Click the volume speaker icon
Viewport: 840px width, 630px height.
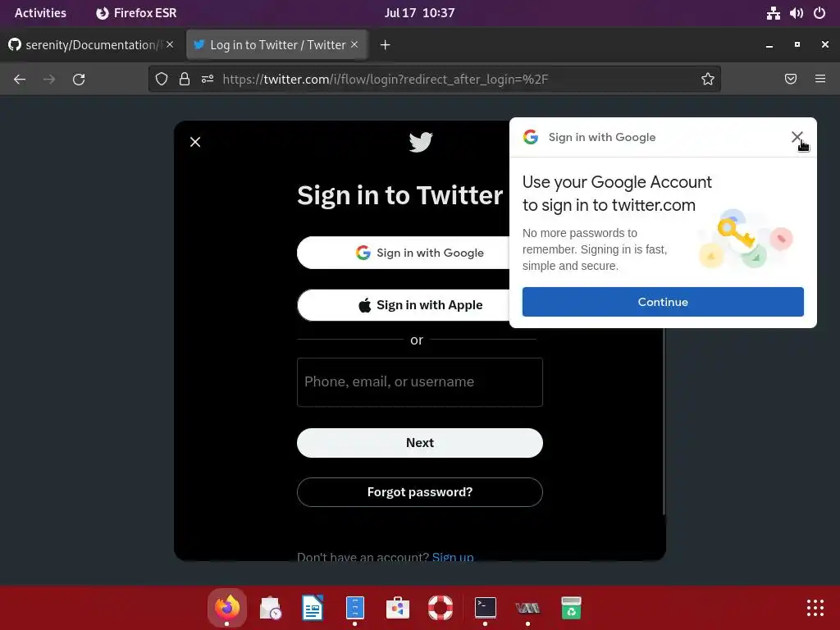click(796, 13)
